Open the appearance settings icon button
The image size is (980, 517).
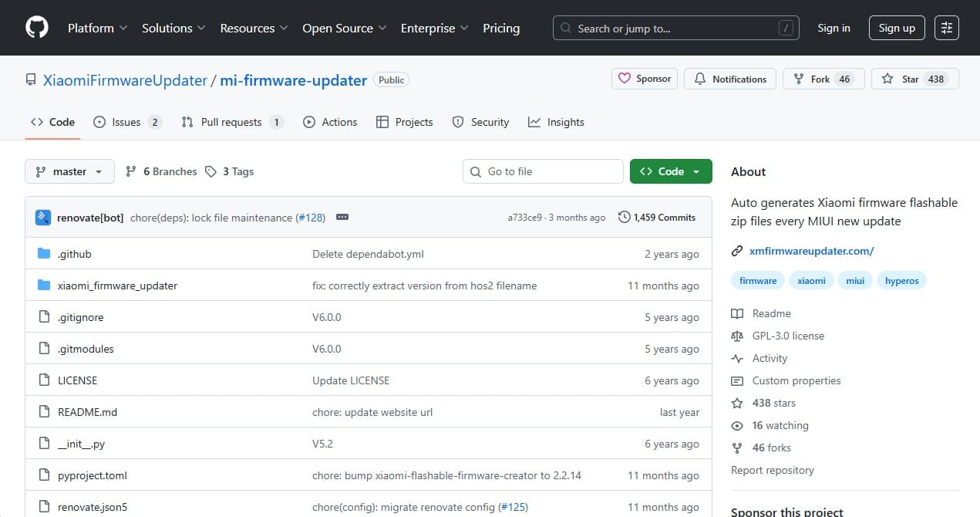click(947, 28)
